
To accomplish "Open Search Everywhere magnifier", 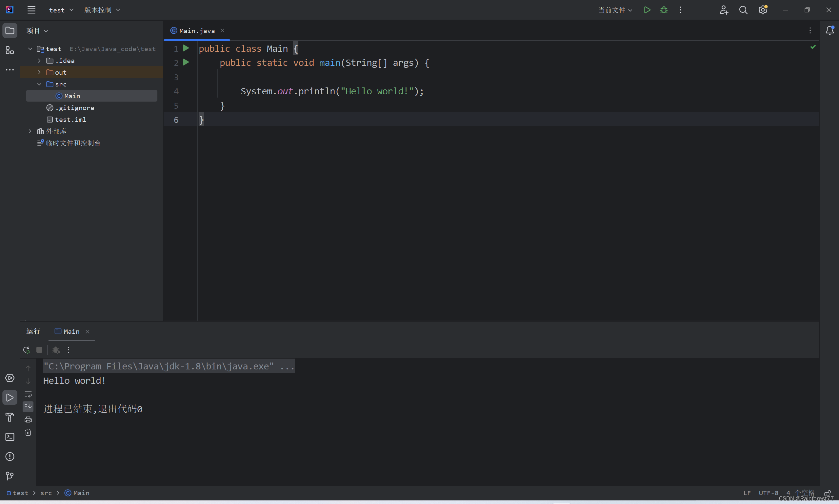I will point(744,10).
